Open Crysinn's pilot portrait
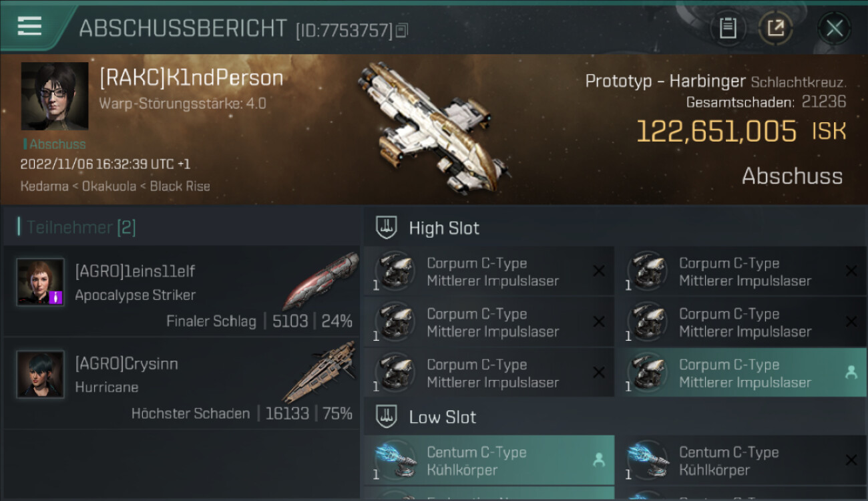Screen dimensions: 868x501 41,374
